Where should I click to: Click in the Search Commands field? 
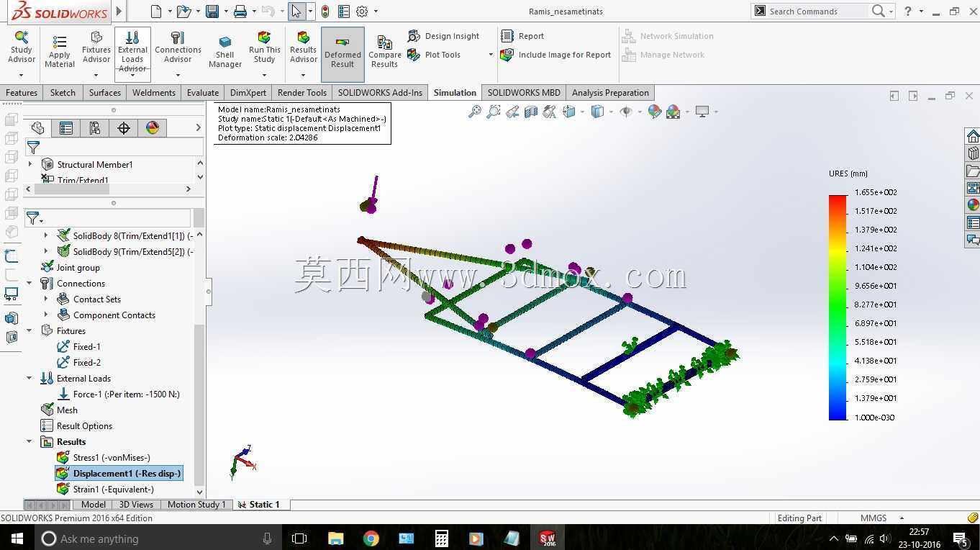pyautogui.click(x=817, y=12)
